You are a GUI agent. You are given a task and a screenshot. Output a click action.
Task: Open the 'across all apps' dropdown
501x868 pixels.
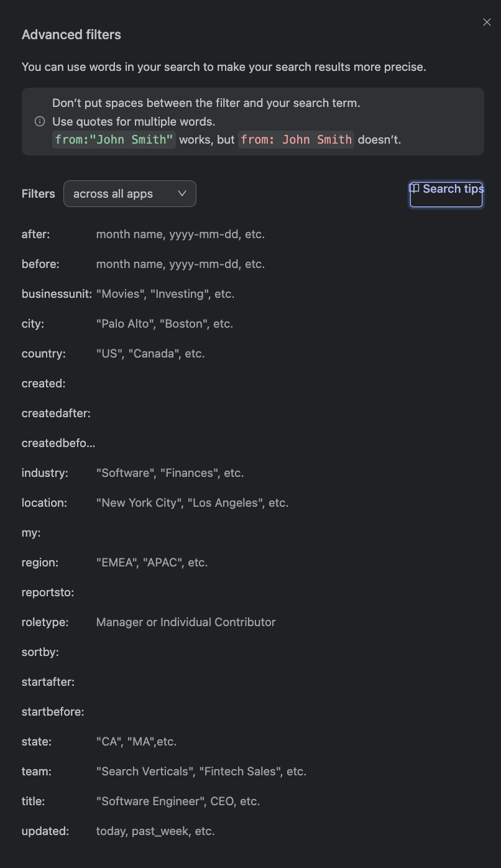click(129, 194)
